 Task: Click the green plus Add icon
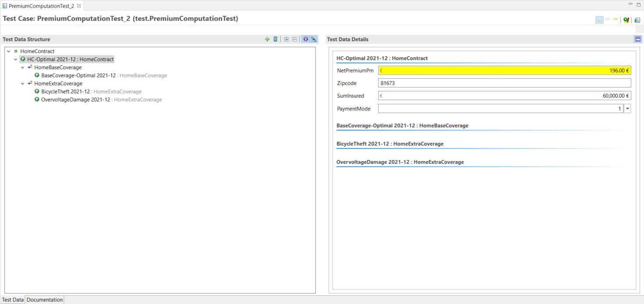(x=267, y=39)
